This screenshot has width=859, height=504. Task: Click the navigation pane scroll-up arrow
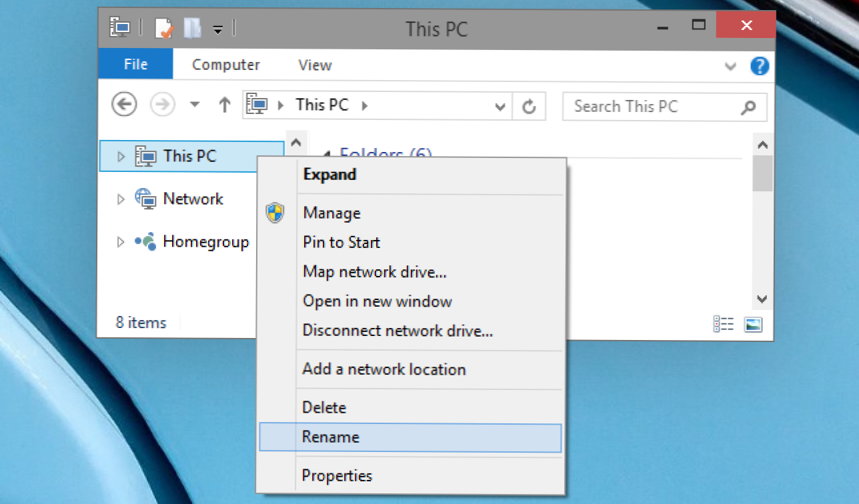point(296,142)
